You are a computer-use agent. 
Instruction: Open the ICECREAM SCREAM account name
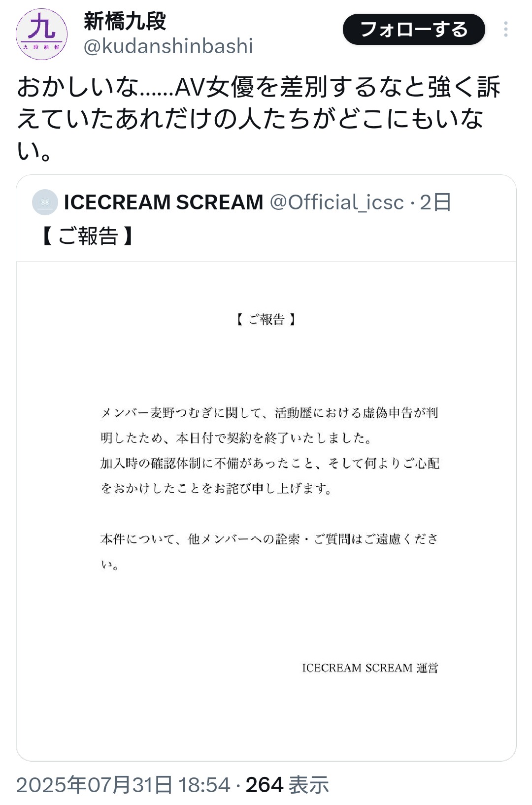click(164, 202)
